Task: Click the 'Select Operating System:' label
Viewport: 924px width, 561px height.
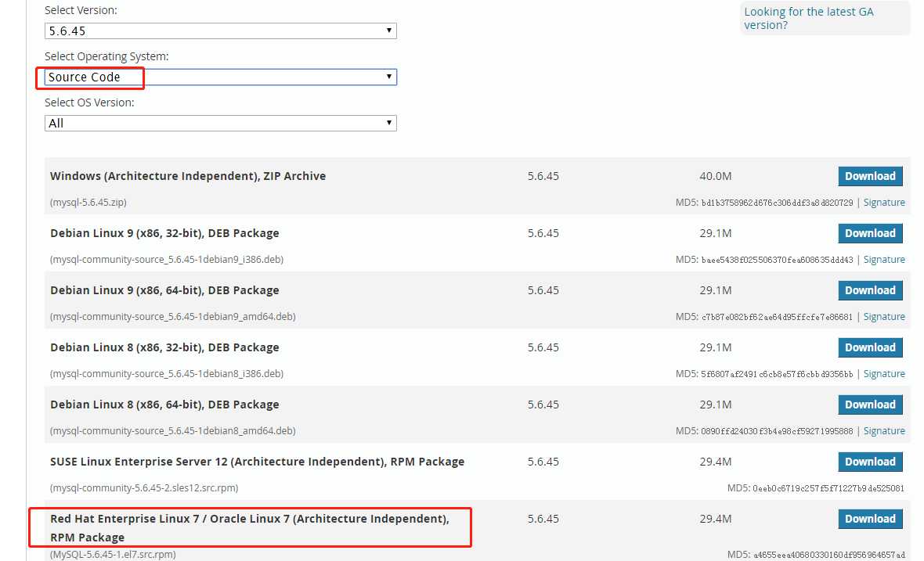Action: click(106, 56)
